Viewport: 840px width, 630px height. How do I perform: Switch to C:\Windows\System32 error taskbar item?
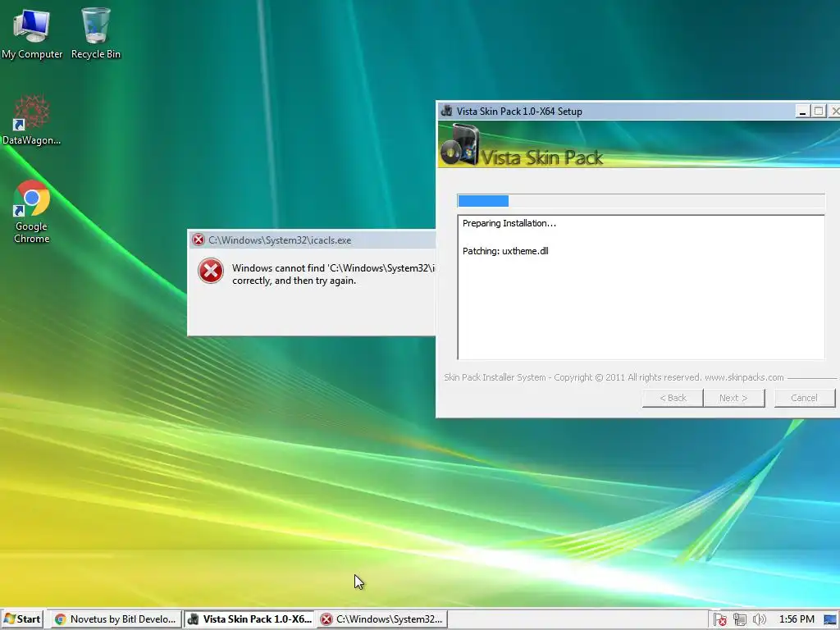click(382, 619)
